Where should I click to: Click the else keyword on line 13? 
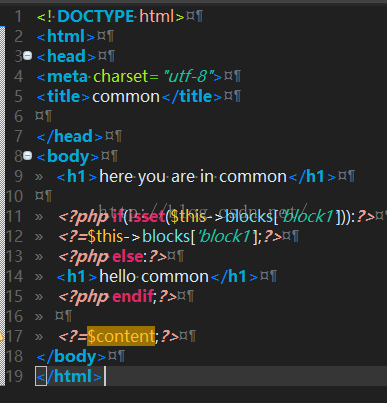tap(128, 256)
